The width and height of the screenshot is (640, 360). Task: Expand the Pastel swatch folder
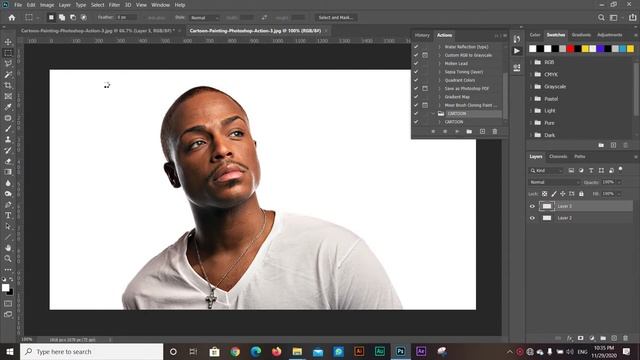531,99
